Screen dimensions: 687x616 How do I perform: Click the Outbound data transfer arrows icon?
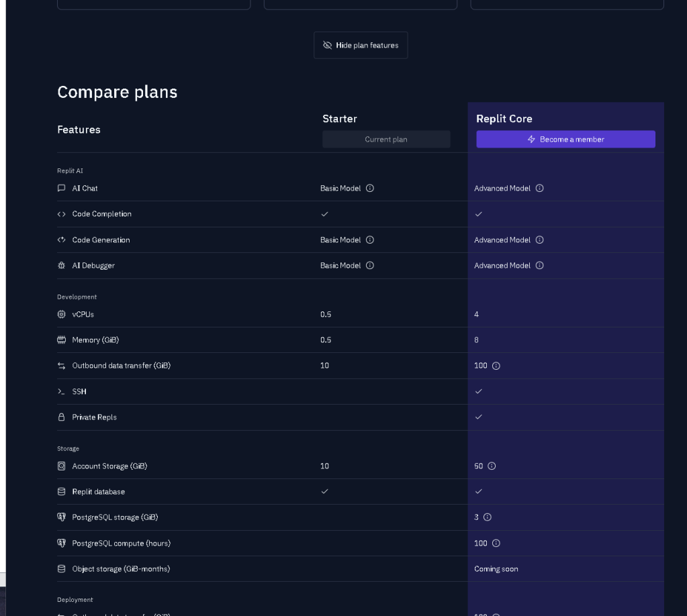click(x=61, y=366)
